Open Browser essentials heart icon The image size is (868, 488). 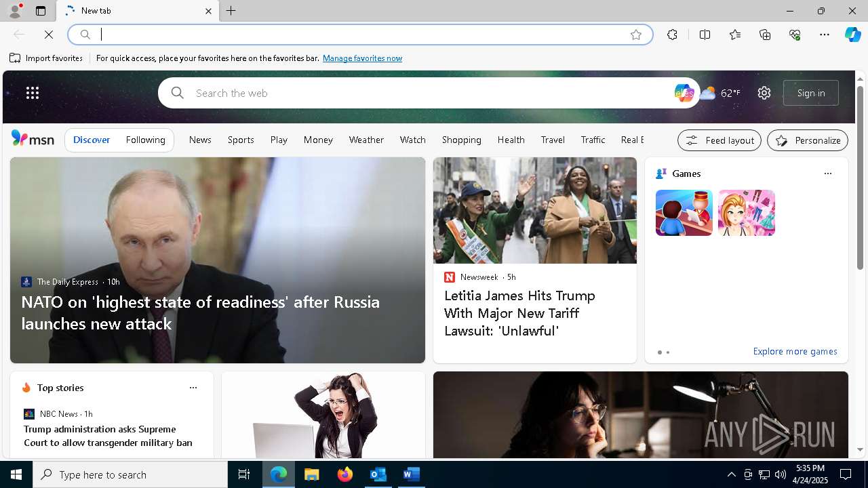795,35
